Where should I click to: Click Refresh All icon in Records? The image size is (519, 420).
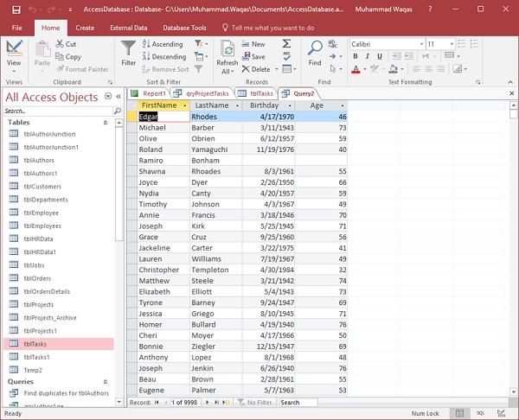pyautogui.click(x=227, y=48)
